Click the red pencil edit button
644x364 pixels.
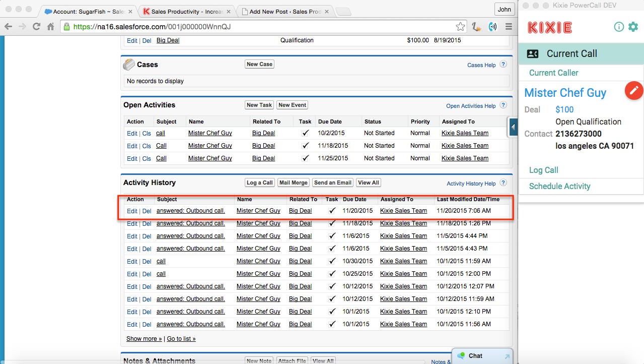[634, 91]
